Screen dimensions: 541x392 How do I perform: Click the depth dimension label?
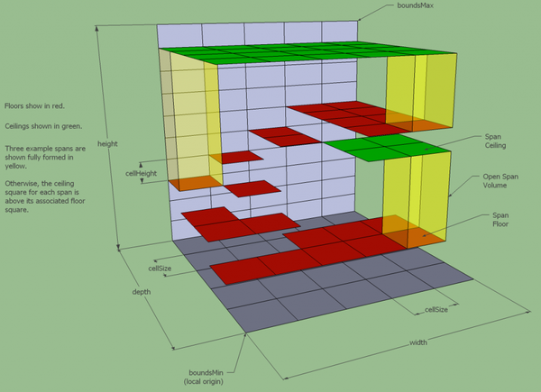pyautogui.click(x=142, y=292)
